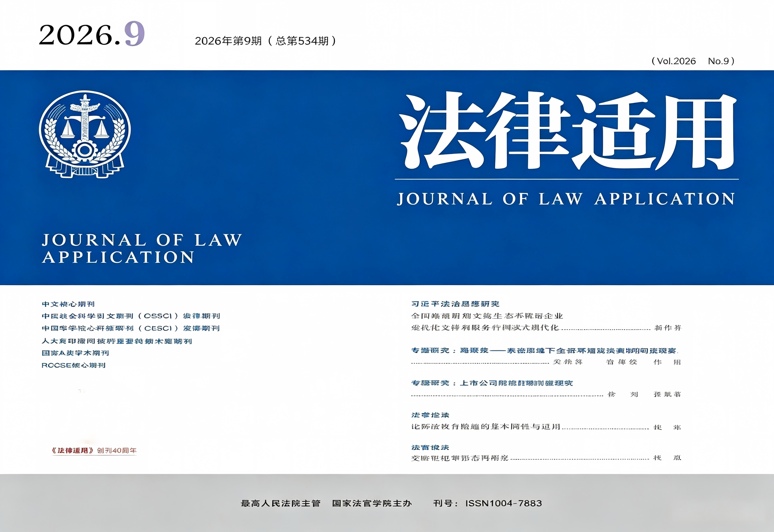Select the "ISSN1004-7883" serial number

pyautogui.click(x=504, y=503)
